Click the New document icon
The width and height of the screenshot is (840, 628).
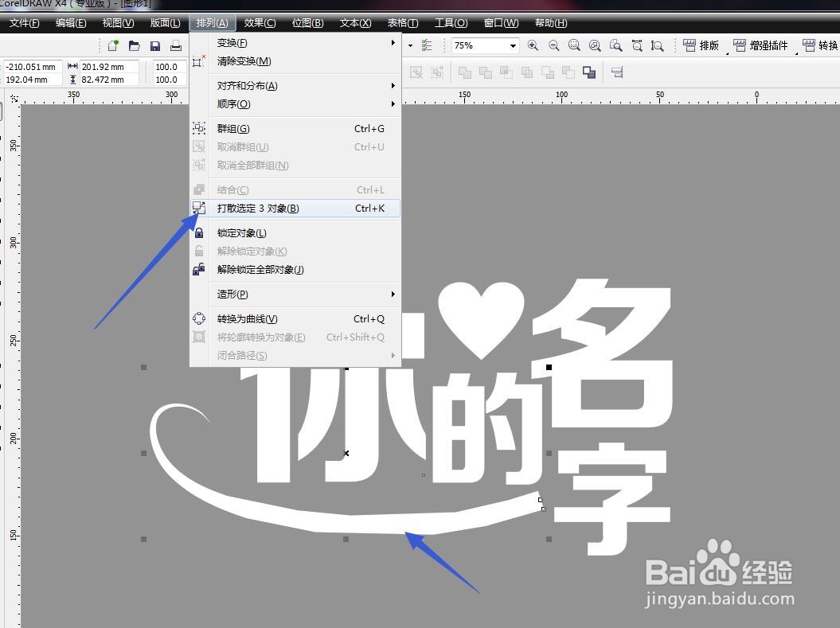click(113, 46)
